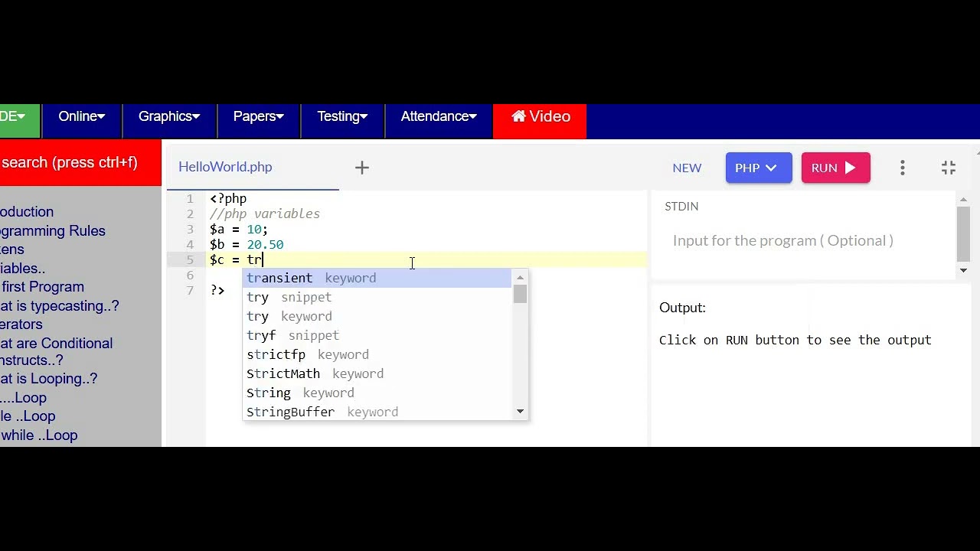The height and width of the screenshot is (551, 980).
Task: Click the autocomplete scrollbar thumb
Action: 521,294
